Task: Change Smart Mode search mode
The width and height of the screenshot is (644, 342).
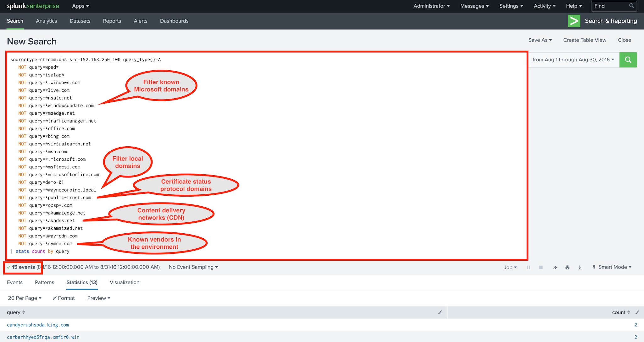Action: [612, 267]
